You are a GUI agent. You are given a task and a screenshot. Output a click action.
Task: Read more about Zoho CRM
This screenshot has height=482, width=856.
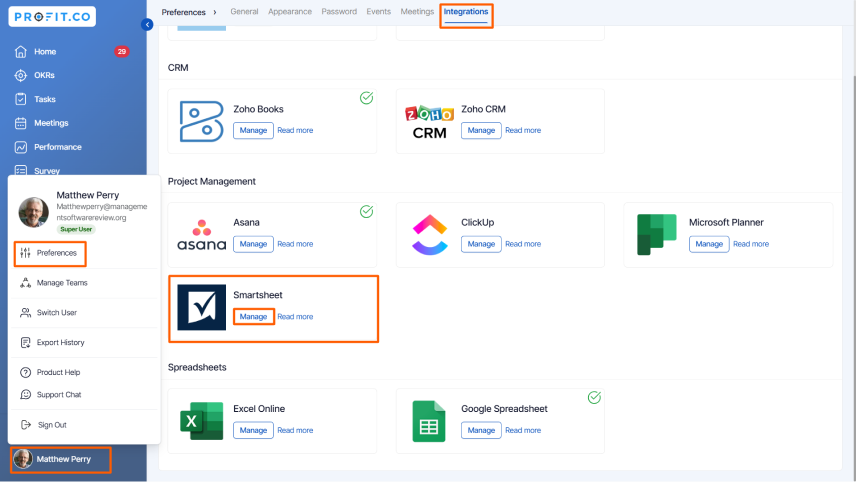point(523,130)
